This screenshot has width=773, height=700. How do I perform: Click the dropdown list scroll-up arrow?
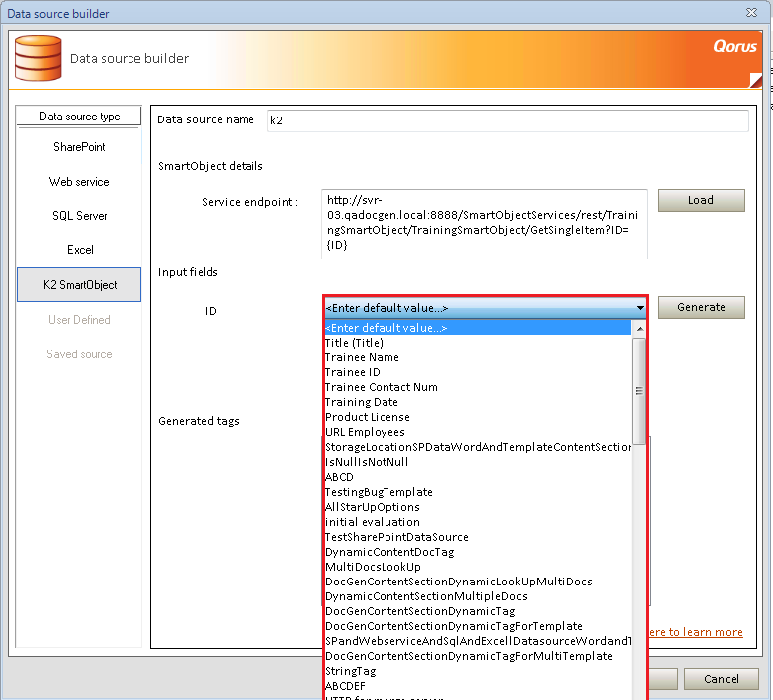coord(639,329)
